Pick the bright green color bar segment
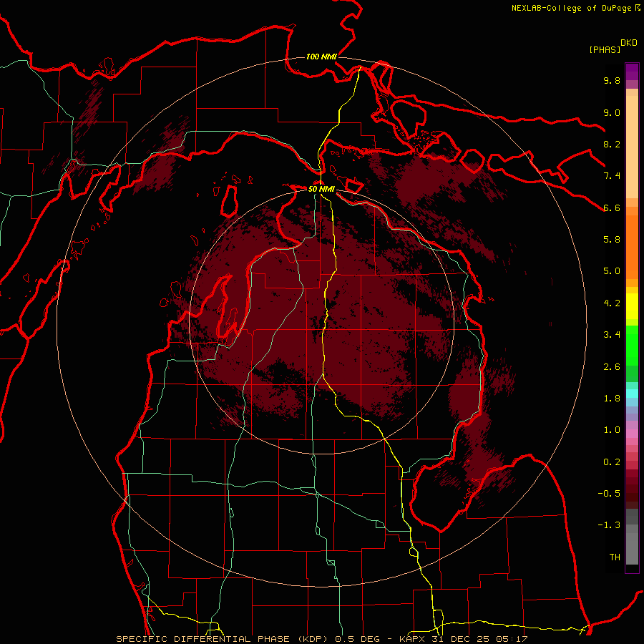Viewport: 644px width, 644px height. coord(632,345)
